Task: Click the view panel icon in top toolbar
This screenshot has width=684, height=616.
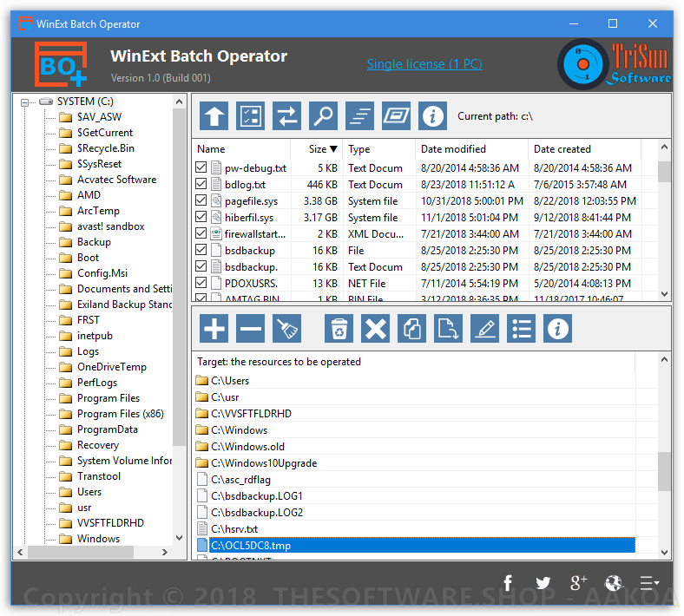Action: (396, 116)
